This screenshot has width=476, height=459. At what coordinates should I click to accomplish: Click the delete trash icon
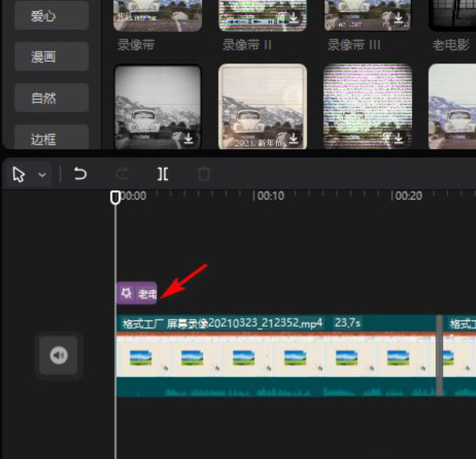(x=204, y=174)
